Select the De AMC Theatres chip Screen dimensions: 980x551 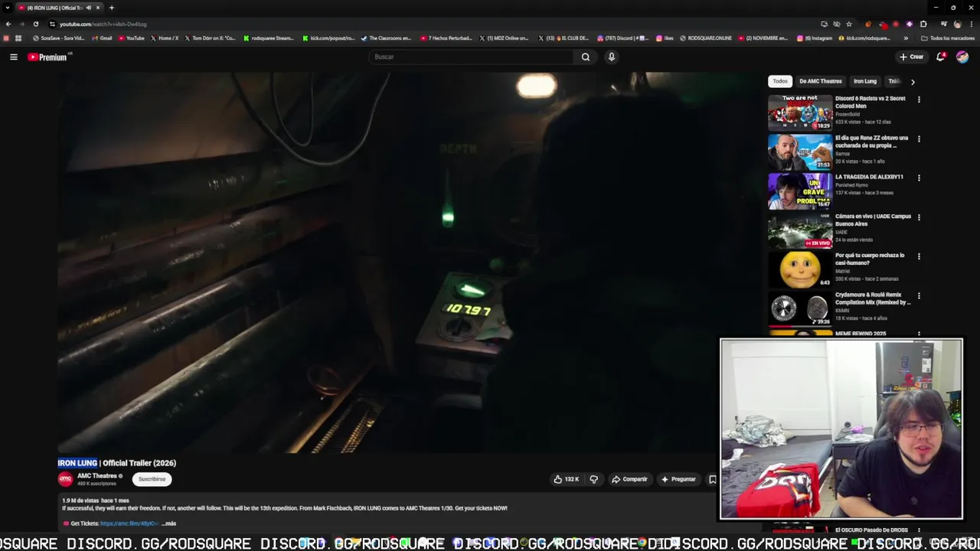click(x=820, y=81)
